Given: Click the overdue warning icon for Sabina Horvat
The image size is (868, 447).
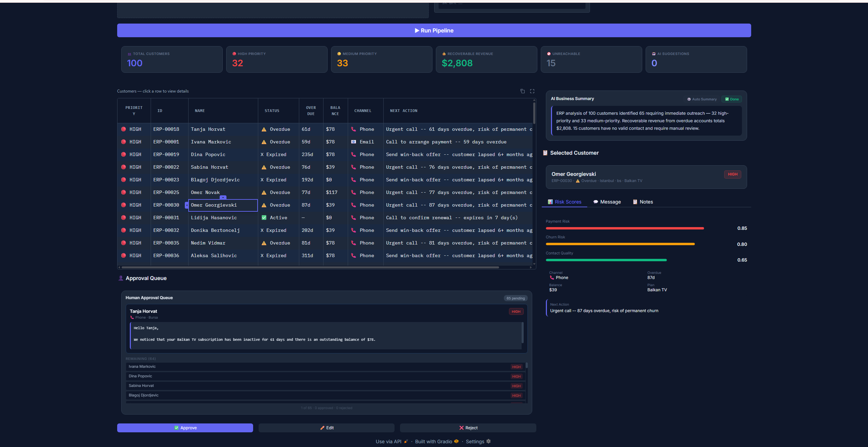Looking at the screenshot, I should pos(264,167).
